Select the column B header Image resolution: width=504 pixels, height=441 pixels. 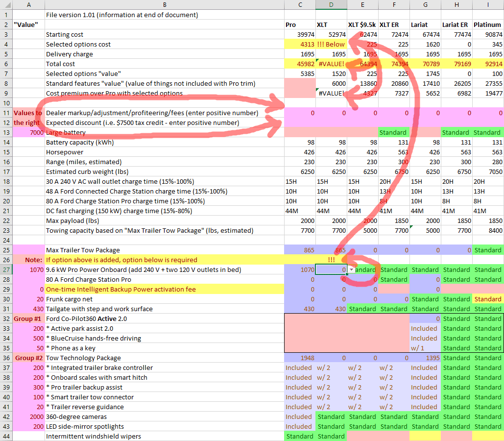[x=164, y=5]
